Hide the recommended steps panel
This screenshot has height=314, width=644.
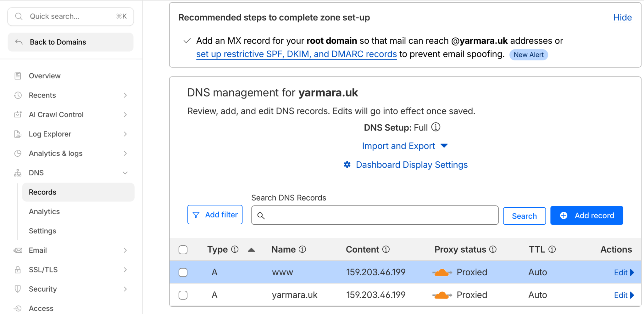click(622, 18)
